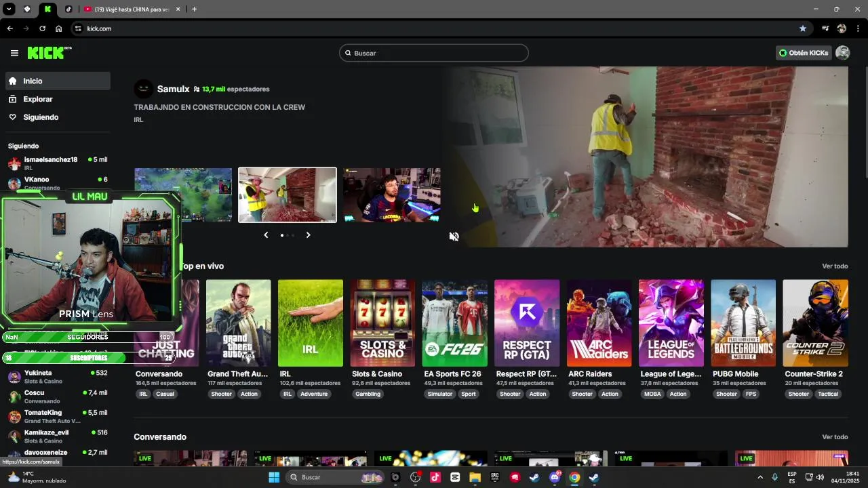Show next featured stream in carousel
The width and height of the screenshot is (868, 488).
pos(308,235)
